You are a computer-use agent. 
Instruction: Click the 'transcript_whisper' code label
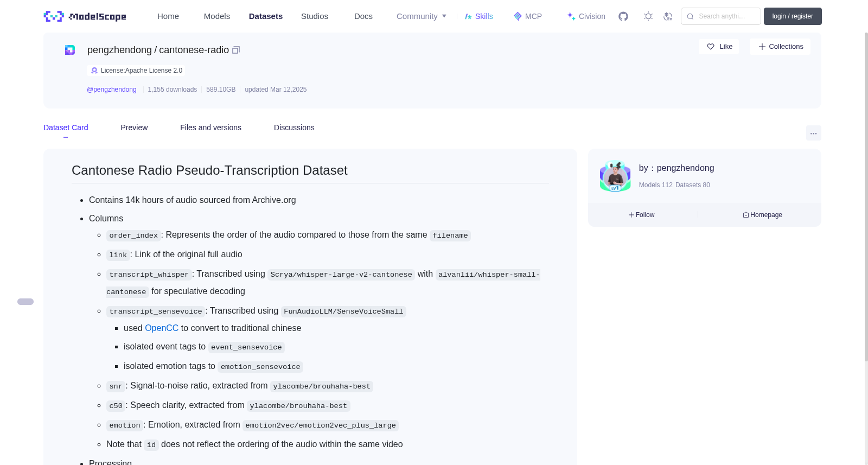tap(149, 275)
